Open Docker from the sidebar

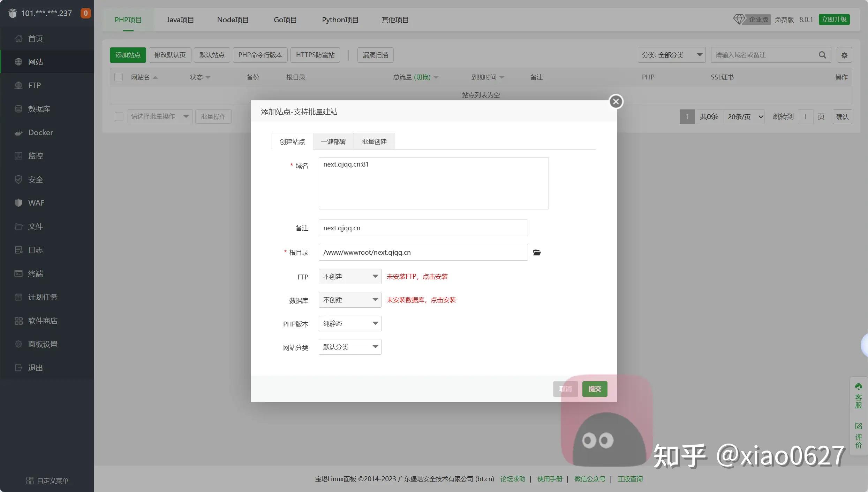tap(40, 132)
